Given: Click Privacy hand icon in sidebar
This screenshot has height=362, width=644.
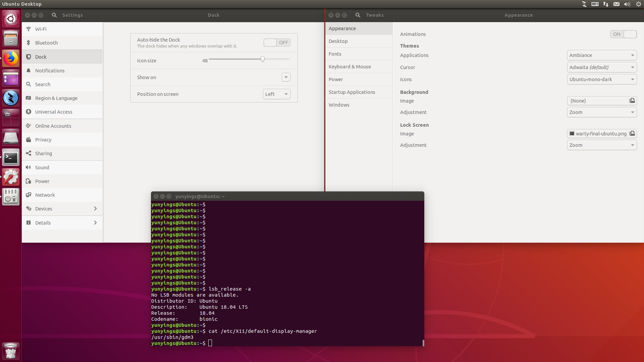Looking at the screenshot, I should pos(29,139).
